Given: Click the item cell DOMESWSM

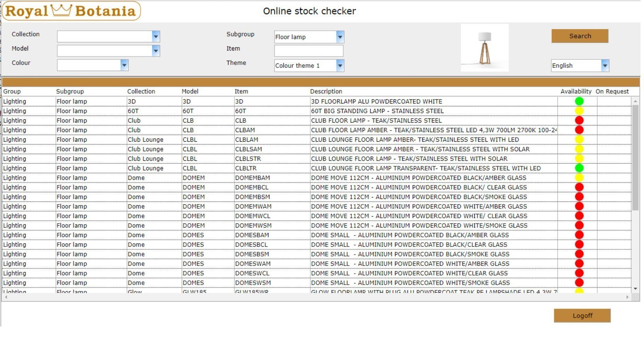Looking at the screenshot, I should 253,283.
